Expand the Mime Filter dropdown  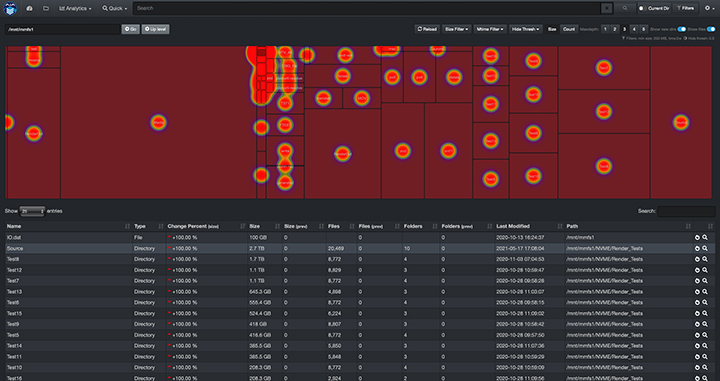click(490, 29)
